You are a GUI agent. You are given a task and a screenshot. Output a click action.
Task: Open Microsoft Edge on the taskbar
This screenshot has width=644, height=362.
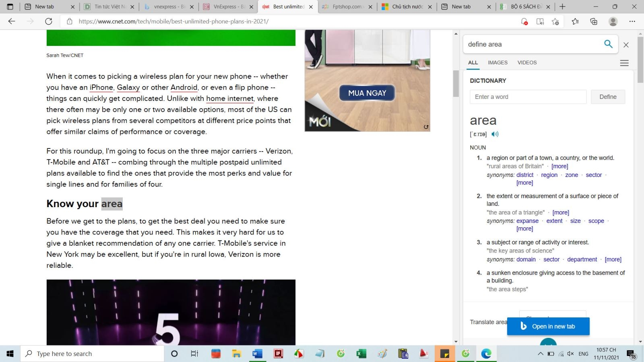point(486,354)
